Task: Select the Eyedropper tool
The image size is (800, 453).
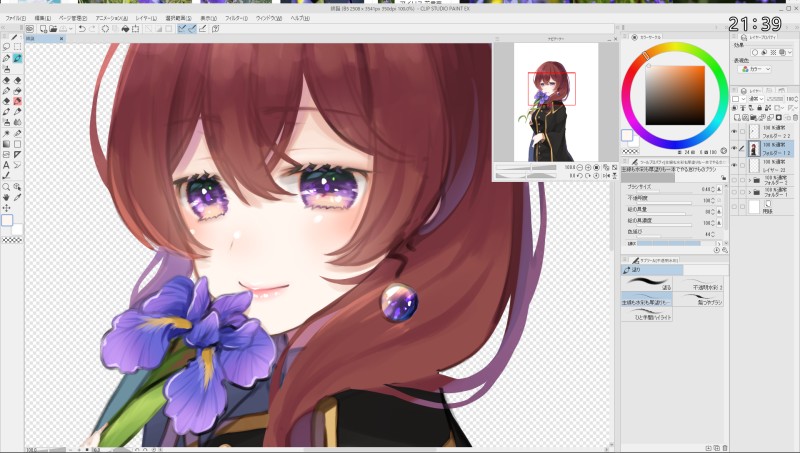Action: pyautogui.click(x=17, y=197)
